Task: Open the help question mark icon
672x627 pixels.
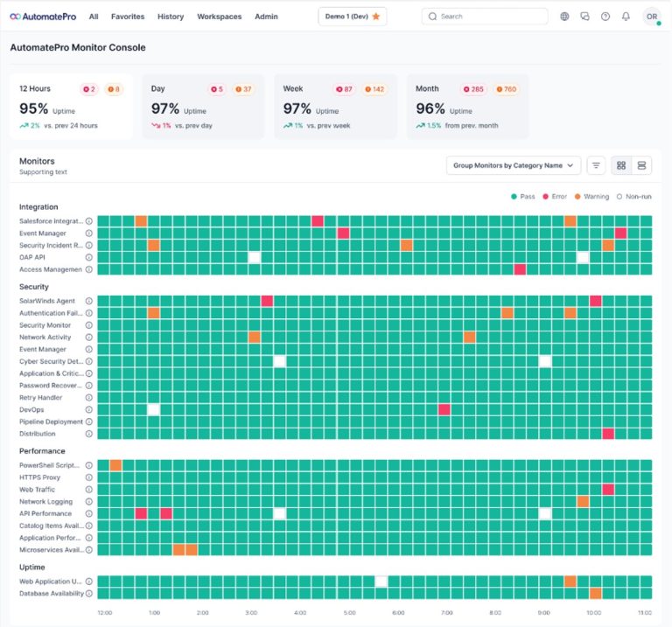Action: point(605,17)
